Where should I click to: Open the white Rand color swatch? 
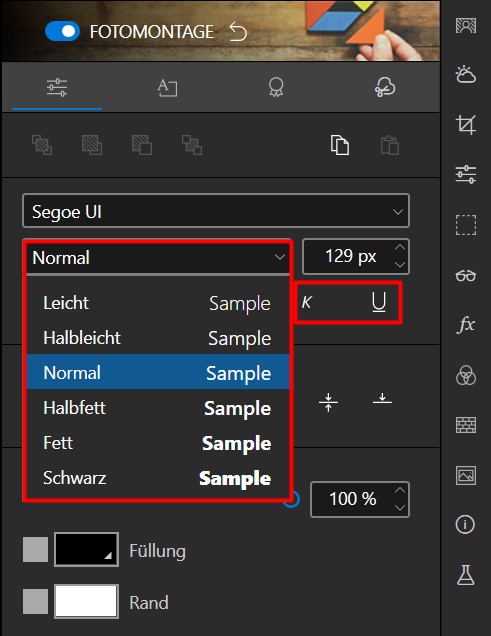[86, 601]
